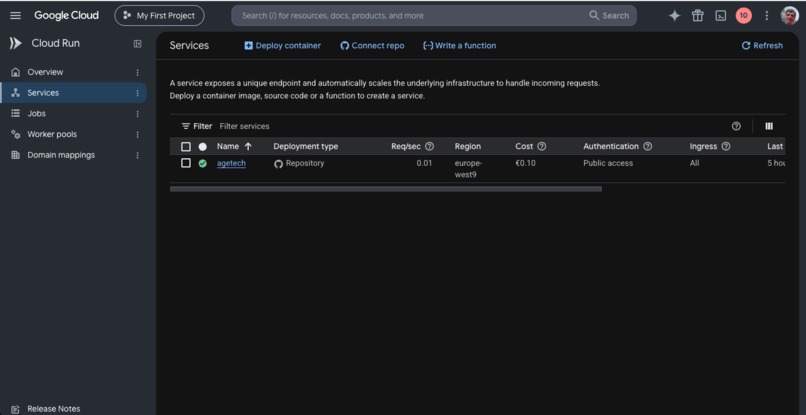Open the user account avatar

[790, 15]
